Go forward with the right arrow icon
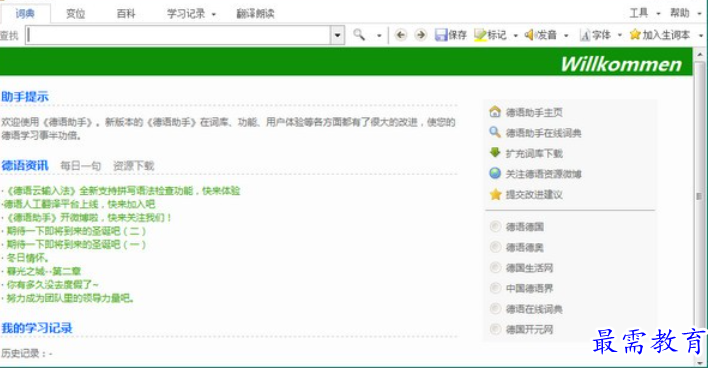Viewport: 714px width, 373px height. (421, 35)
